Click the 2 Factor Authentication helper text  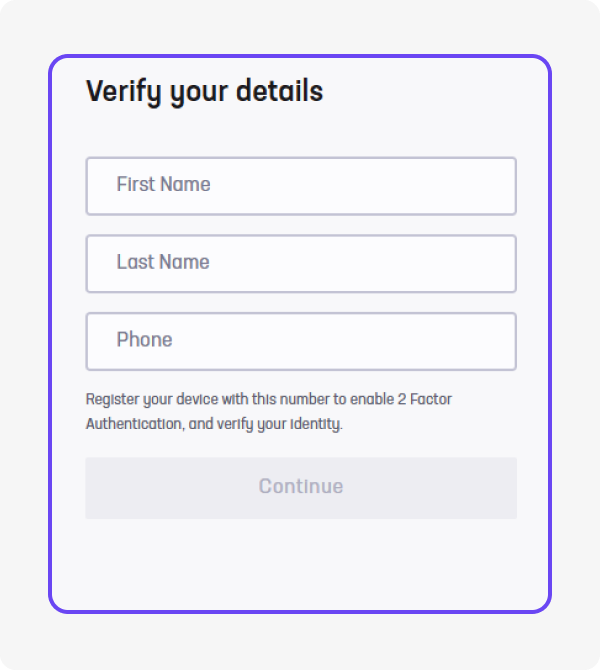[268, 411]
